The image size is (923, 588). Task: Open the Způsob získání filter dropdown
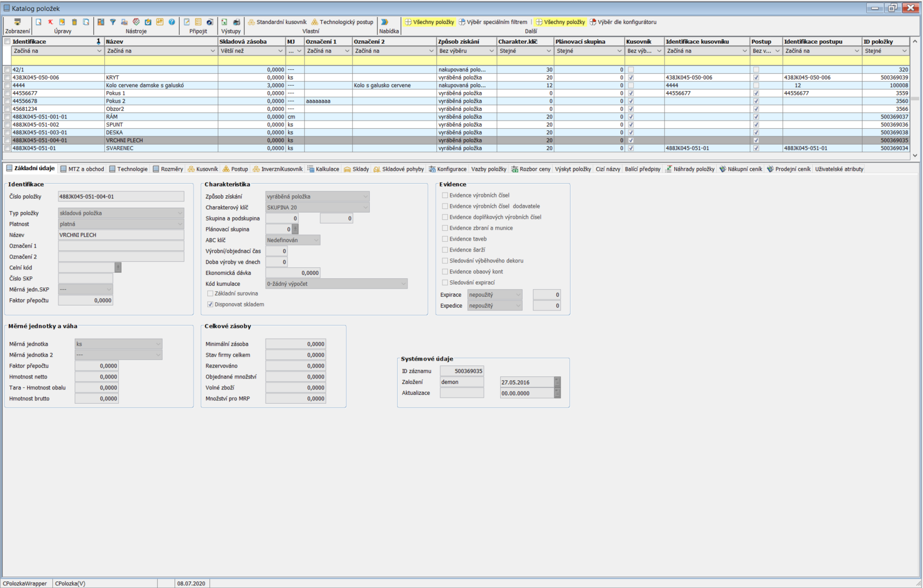490,51
